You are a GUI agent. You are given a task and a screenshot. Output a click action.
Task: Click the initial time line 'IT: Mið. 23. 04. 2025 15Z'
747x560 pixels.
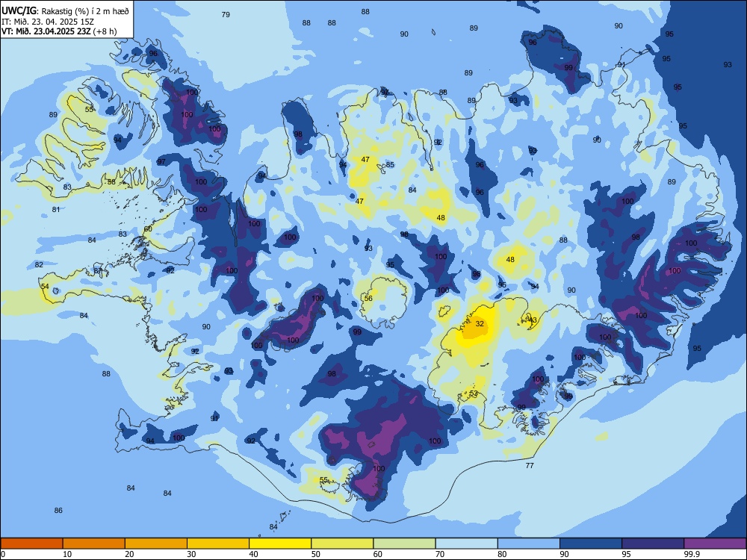coord(48,22)
